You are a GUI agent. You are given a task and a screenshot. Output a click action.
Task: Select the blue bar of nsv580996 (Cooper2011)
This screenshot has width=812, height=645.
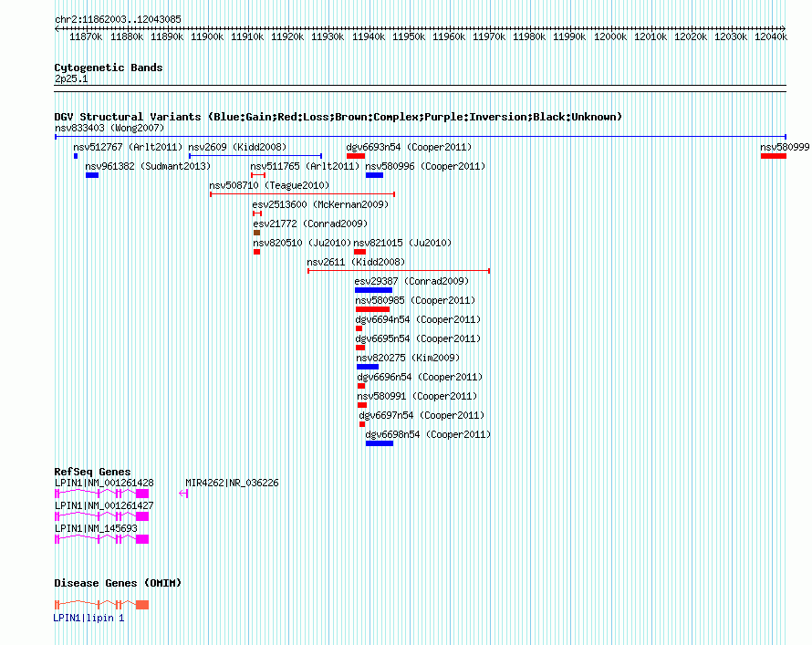(x=374, y=175)
